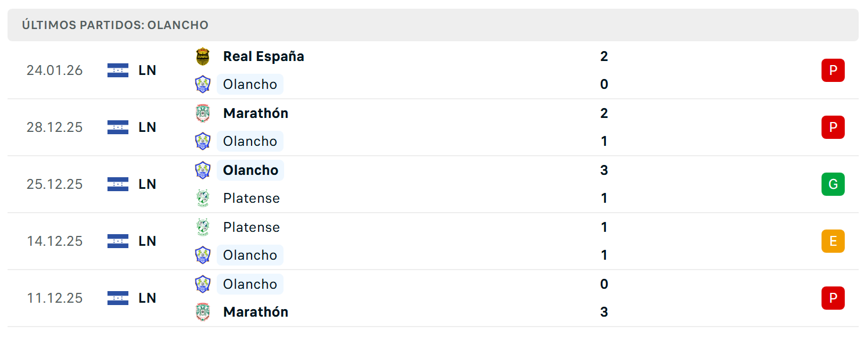Screen dimensions: 868x337
Task: Click green G result badge for 25.12.25
Action: tap(833, 184)
